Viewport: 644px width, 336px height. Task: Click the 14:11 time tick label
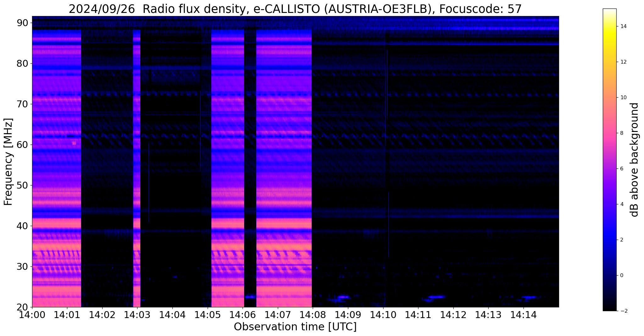click(x=418, y=315)
